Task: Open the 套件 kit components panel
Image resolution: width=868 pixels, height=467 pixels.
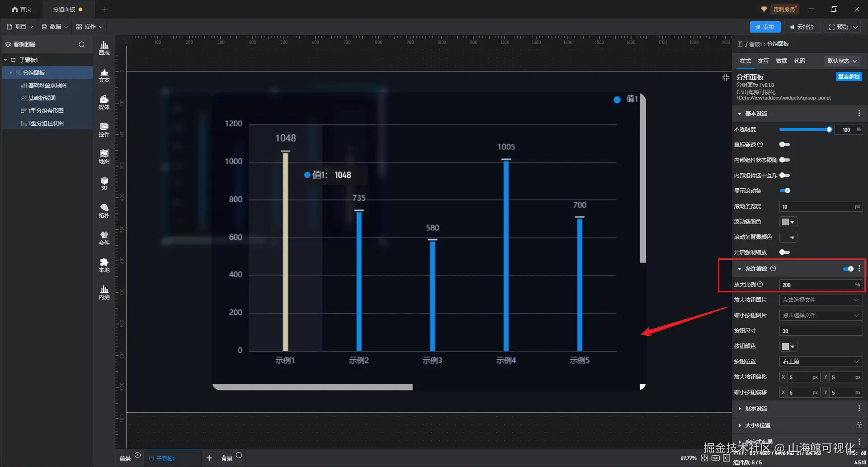Action: point(104,238)
